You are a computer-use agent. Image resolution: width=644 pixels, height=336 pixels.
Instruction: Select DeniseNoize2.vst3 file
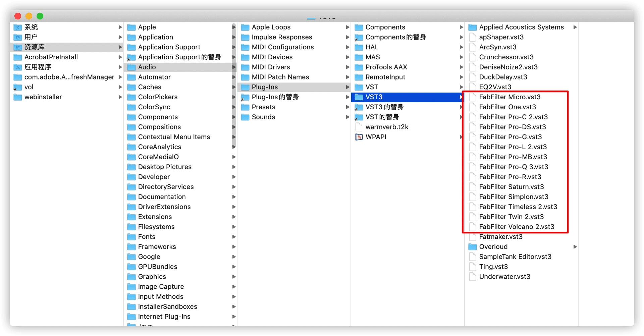click(x=508, y=67)
